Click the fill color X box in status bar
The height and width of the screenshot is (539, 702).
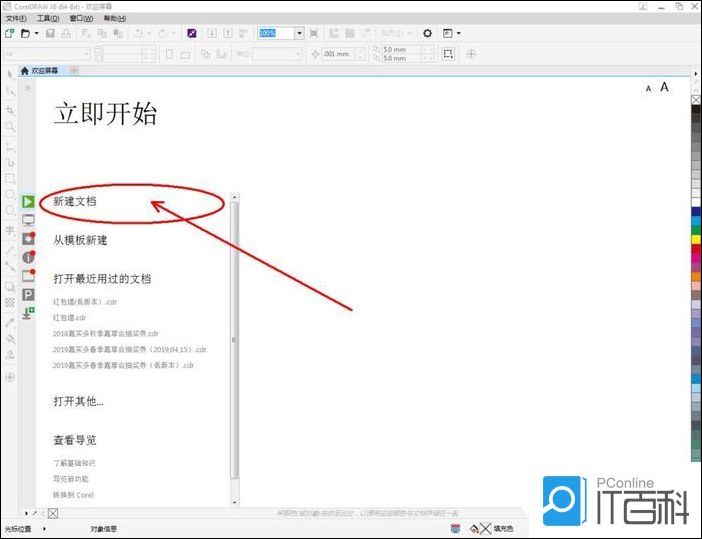486,529
